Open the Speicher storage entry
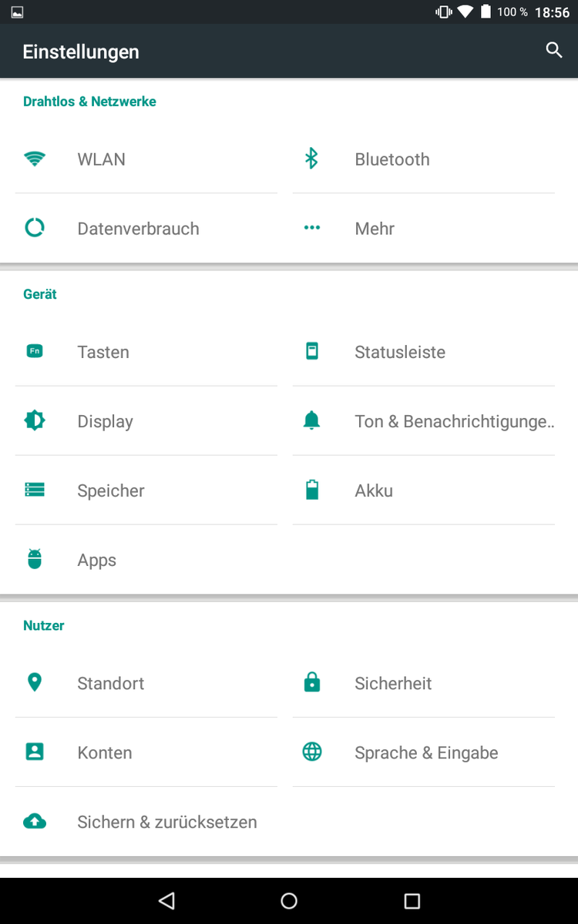The image size is (578, 924). tap(111, 490)
